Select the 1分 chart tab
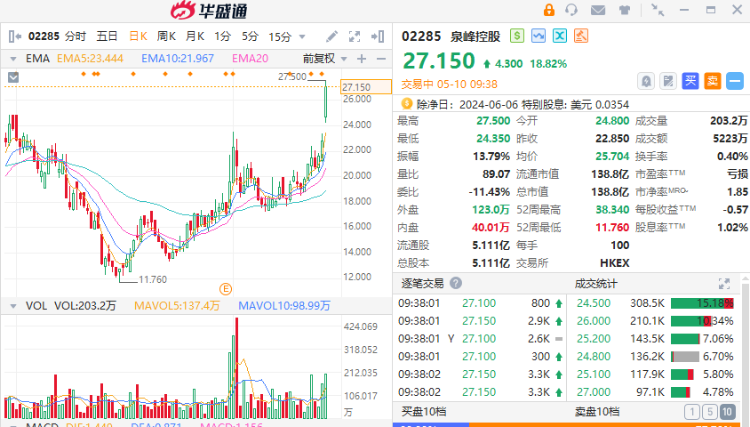Image resolution: width=750 pixels, height=427 pixels. coord(222,36)
